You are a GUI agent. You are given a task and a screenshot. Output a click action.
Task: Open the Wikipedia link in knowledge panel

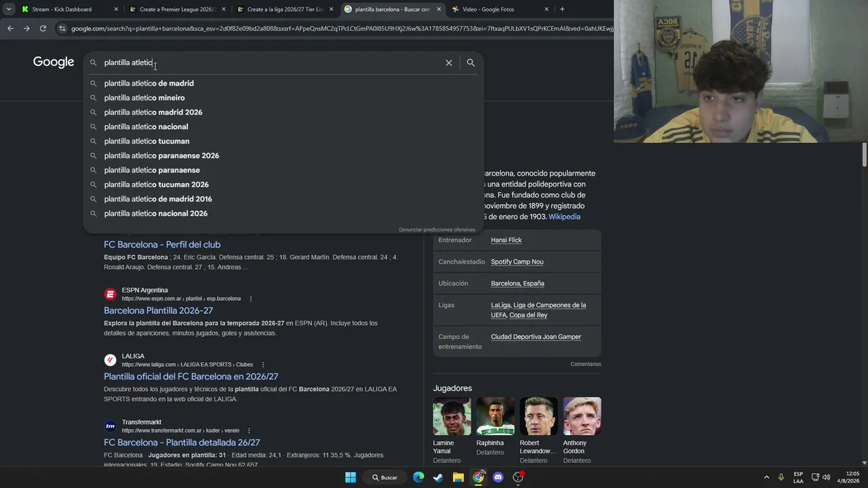click(x=564, y=217)
